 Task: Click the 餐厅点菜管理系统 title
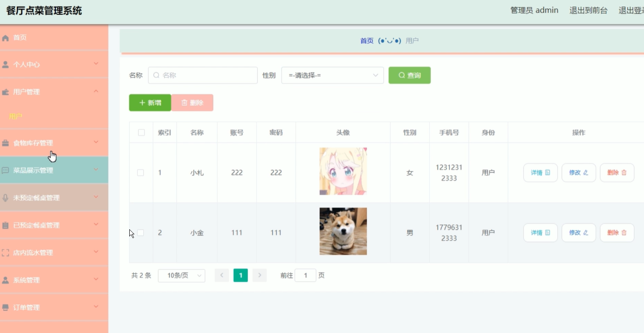pos(44,11)
